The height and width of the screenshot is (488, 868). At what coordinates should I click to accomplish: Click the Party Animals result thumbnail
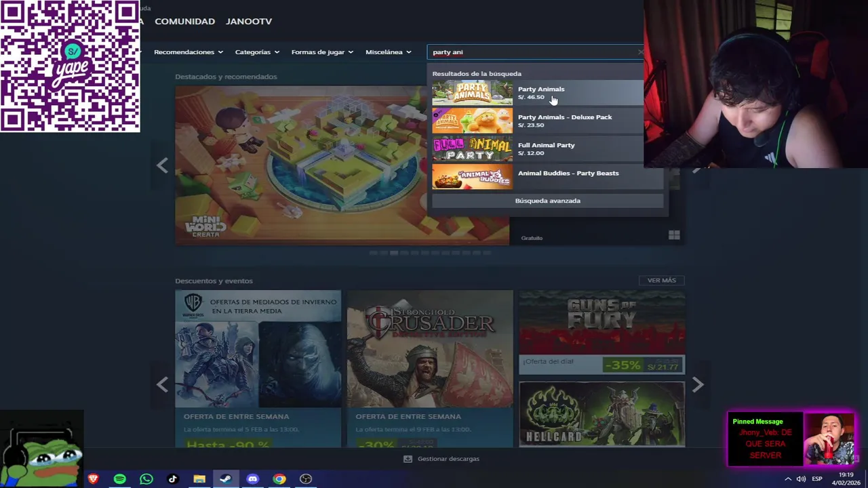tap(473, 93)
